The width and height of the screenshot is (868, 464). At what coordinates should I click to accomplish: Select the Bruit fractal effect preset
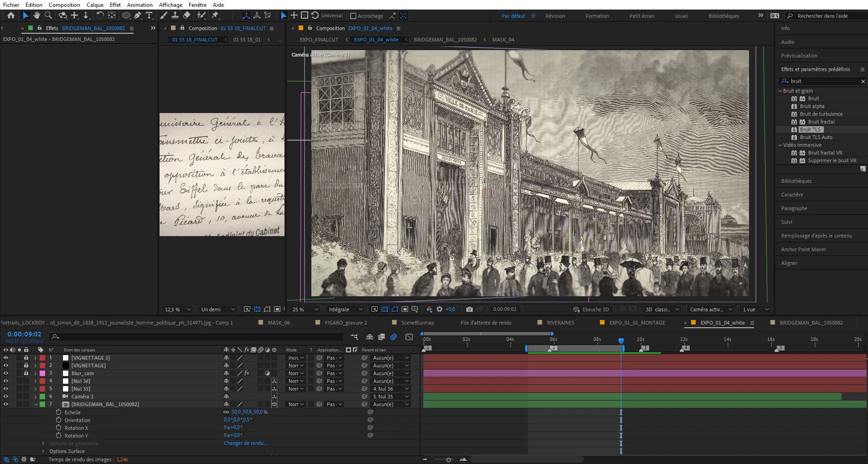tap(821, 122)
